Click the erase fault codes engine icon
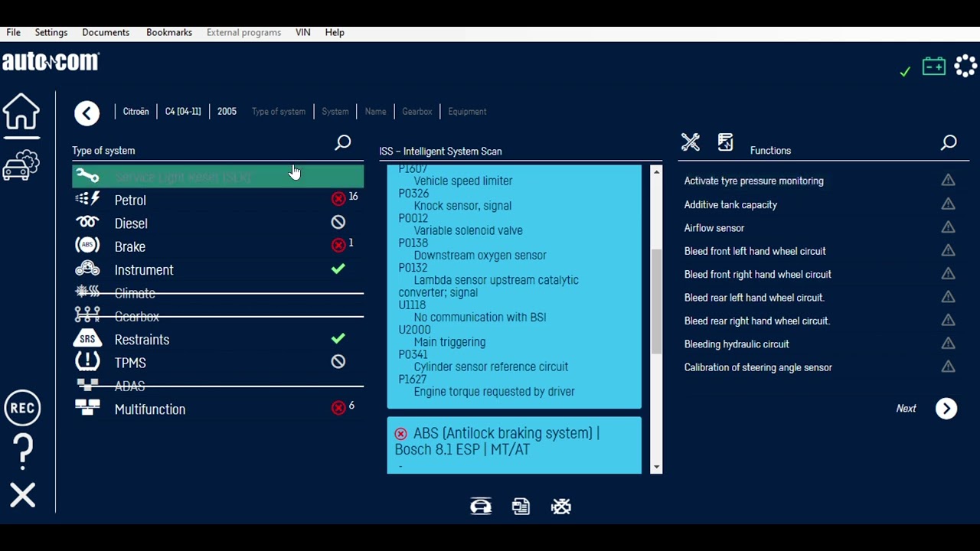The image size is (980, 551). (x=561, y=507)
